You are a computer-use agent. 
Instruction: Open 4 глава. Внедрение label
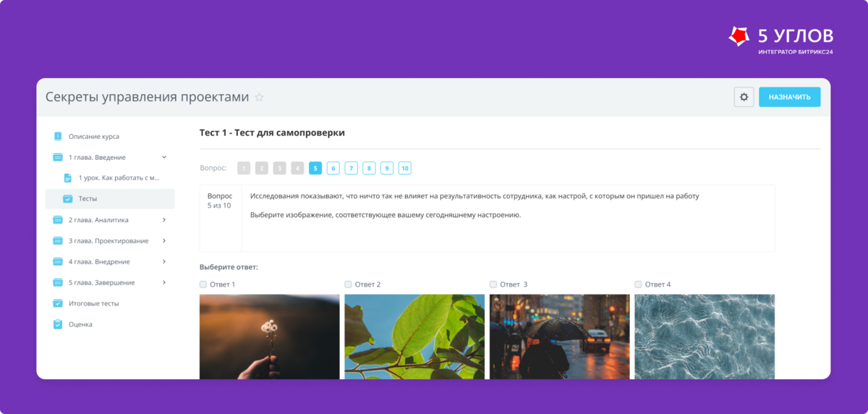click(x=98, y=262)
